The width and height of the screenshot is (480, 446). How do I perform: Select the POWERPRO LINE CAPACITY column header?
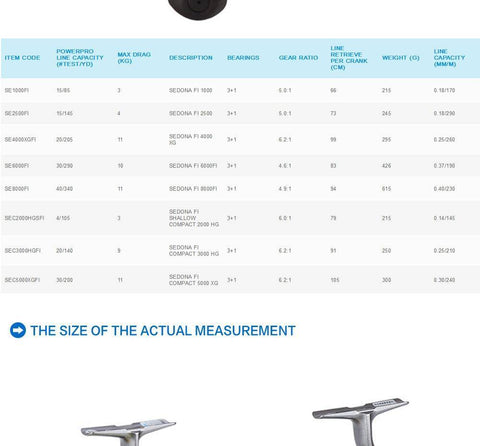pyautogui.click(x=80, y=58)
